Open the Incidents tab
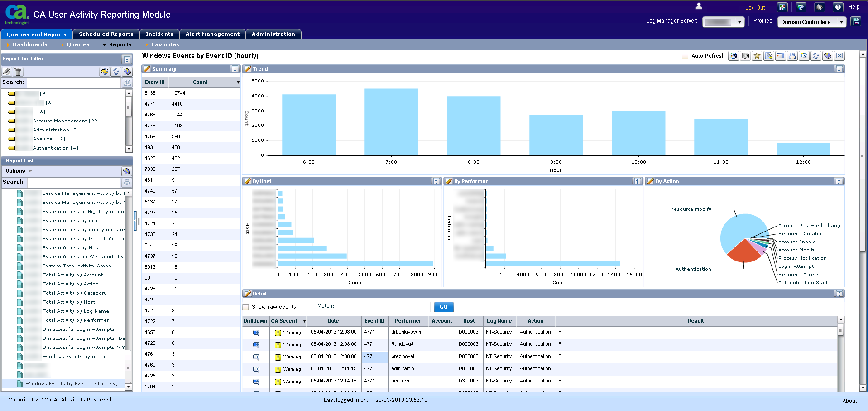The image size is (868, 411). click(159, 34)
